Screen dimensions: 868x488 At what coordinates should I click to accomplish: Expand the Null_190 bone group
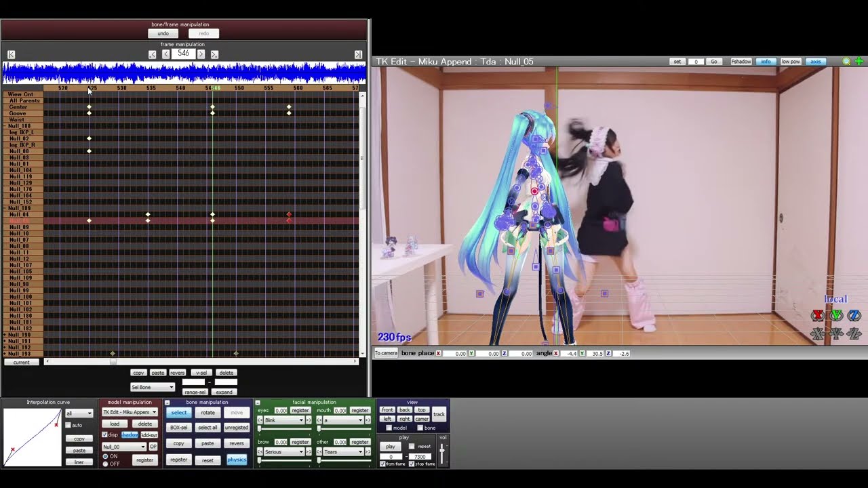pyautogui.click(x=5, y=335)
